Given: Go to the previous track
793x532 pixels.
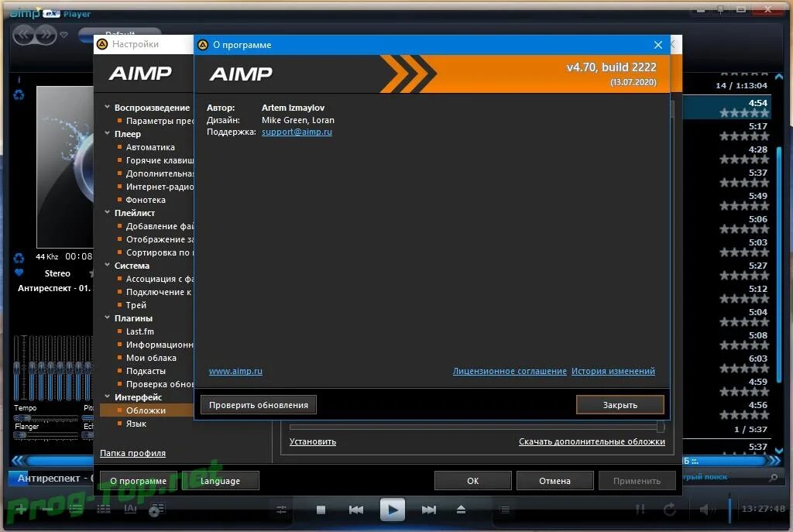Looking at the screenshot, I should tap(356, 510).
